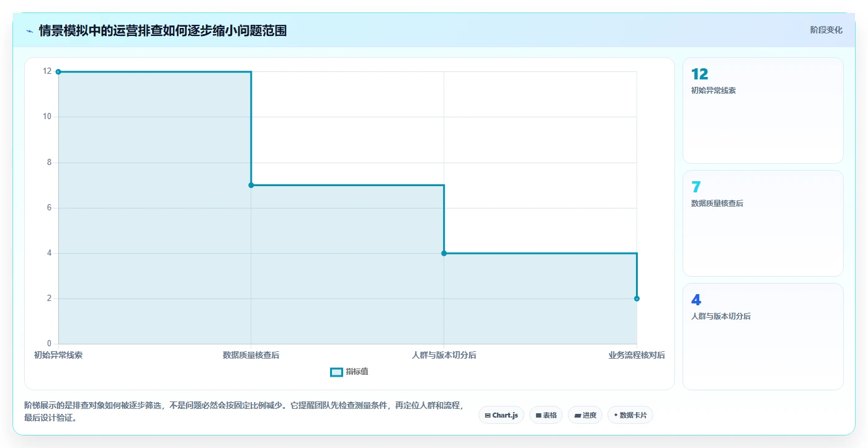Click the y-axis label 6
The width and height of the screenshot is (868, 448).
click(50, 208)
